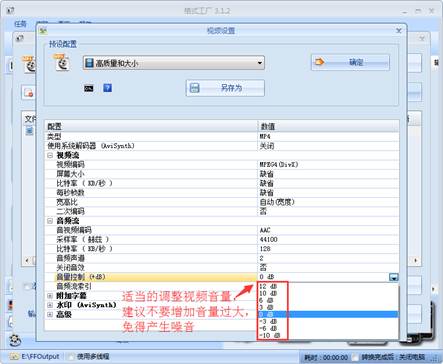Click left scroll arrow in background list
This screenshot has height=364, width=443.
click(27, 260)
